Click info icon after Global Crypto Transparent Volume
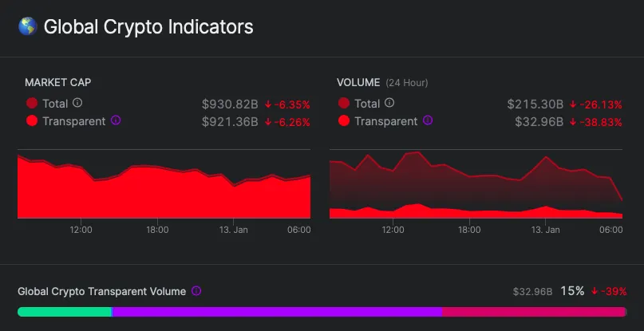Image resolution: width=644 pixels, height=331 pixels. tap(196, 292)
